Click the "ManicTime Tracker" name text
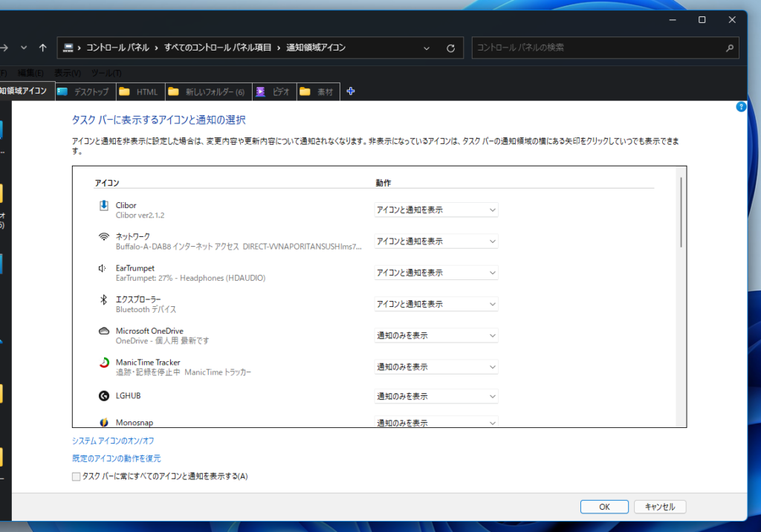The image size is (761, 532). pyautogui.click(x=148, y=363)
